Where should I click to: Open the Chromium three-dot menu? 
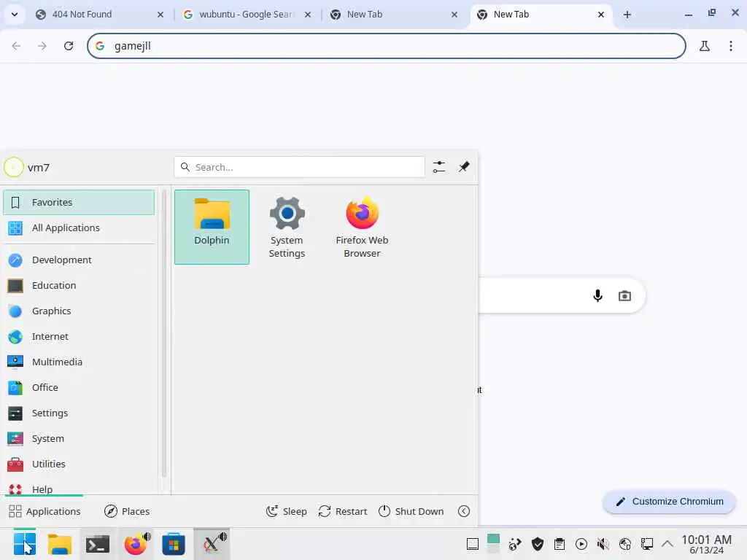(730, 46)
